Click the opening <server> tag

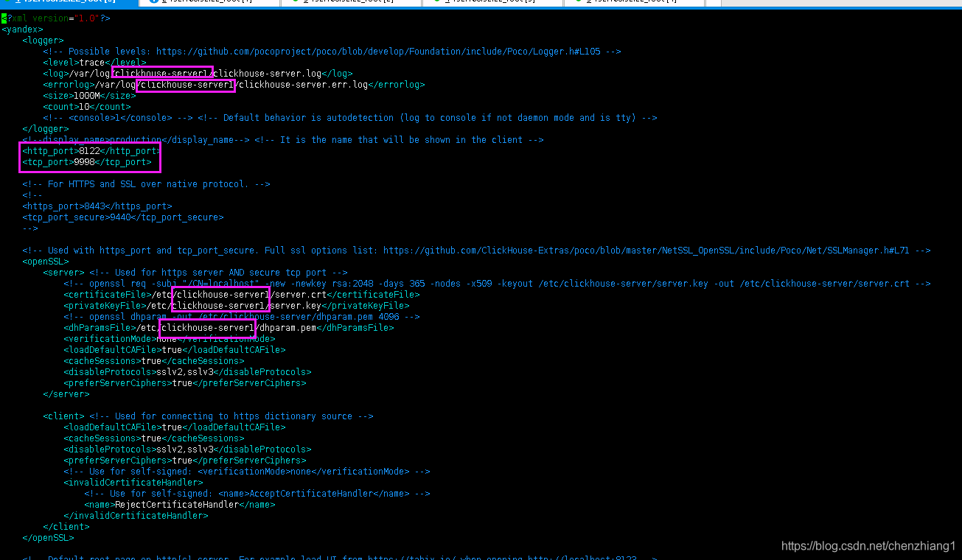click(63, 273)
